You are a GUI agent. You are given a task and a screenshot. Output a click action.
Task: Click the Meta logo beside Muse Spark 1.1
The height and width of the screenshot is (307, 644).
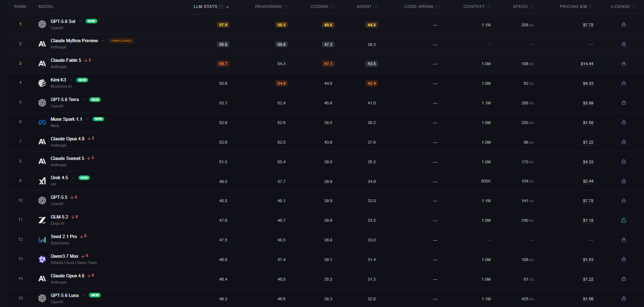pyautogui.click(x=42, y=122)
